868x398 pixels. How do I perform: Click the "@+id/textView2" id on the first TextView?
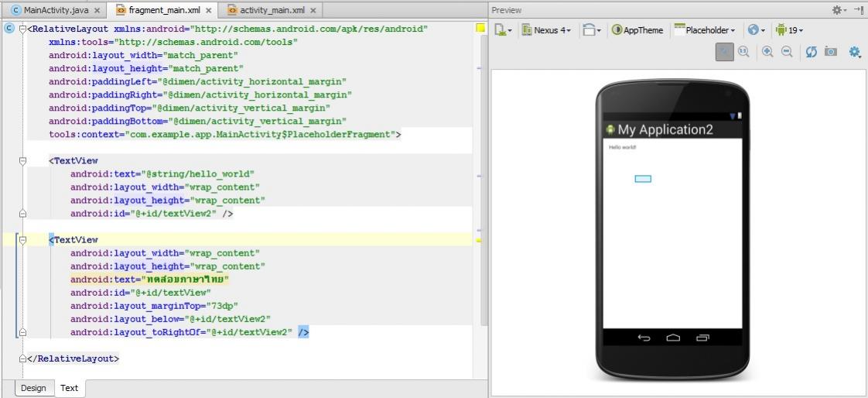click(173, 214)
